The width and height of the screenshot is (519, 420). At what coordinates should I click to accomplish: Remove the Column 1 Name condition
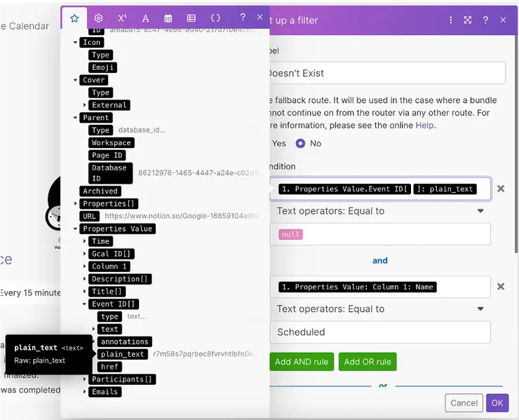point(501,287)
